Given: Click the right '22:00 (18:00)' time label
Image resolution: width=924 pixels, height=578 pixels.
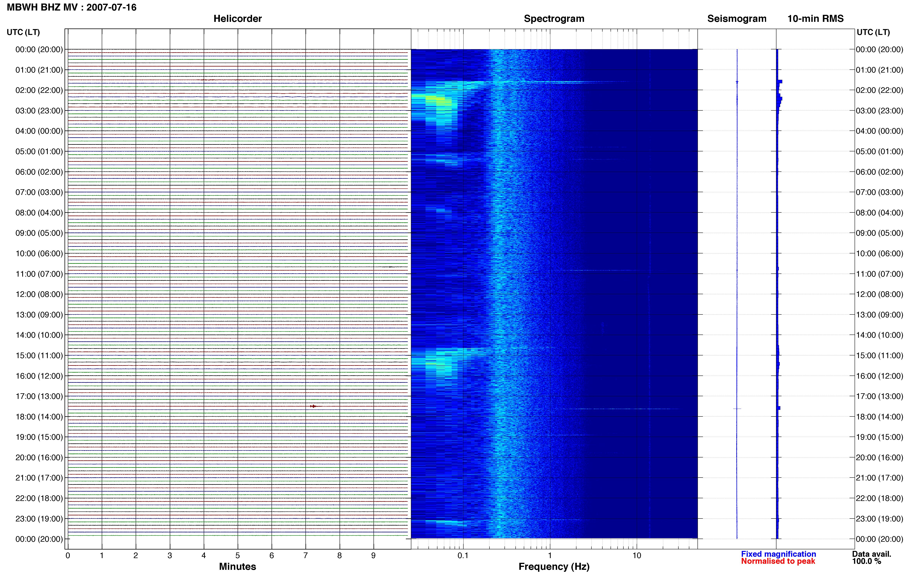Looking at the screenshot, I should point(879,498).
